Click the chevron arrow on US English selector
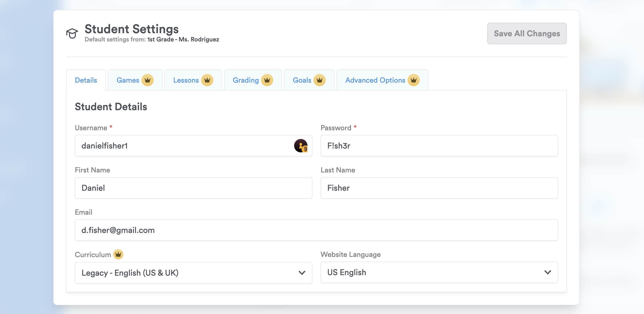 (x=548, y=272)
